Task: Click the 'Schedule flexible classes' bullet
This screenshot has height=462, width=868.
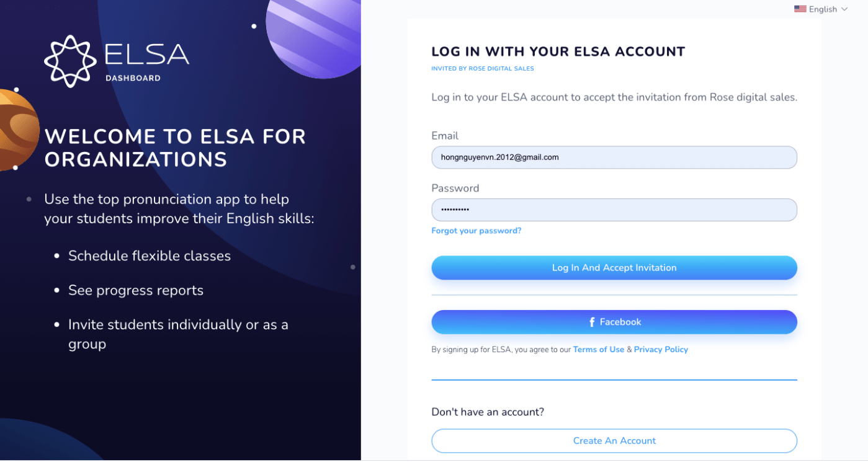Action: 150,256
